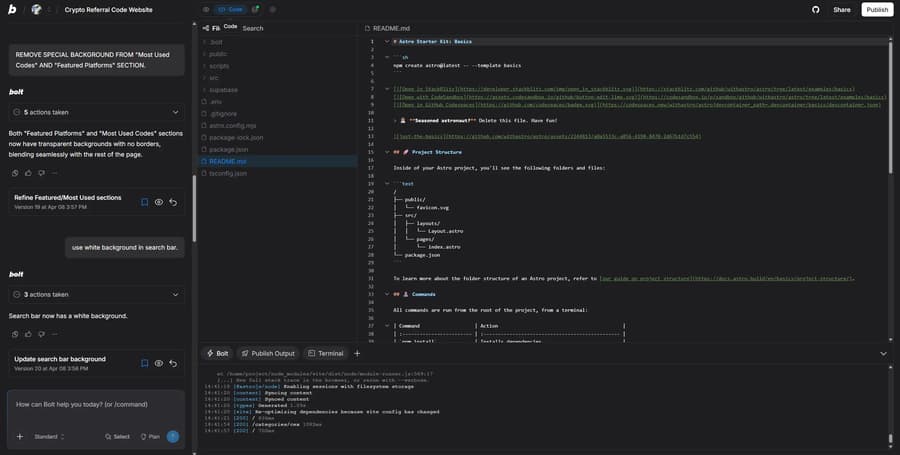Open the Standard model selector
Image resolution: width=900 pixels, height=455 pixels.
[x=49, y=437]
